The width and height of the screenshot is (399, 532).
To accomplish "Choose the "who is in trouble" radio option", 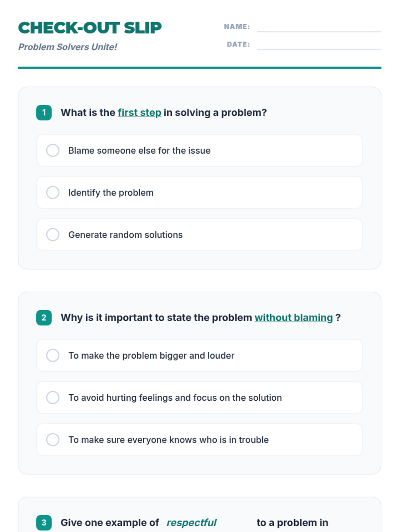I will tap(53, 440).
